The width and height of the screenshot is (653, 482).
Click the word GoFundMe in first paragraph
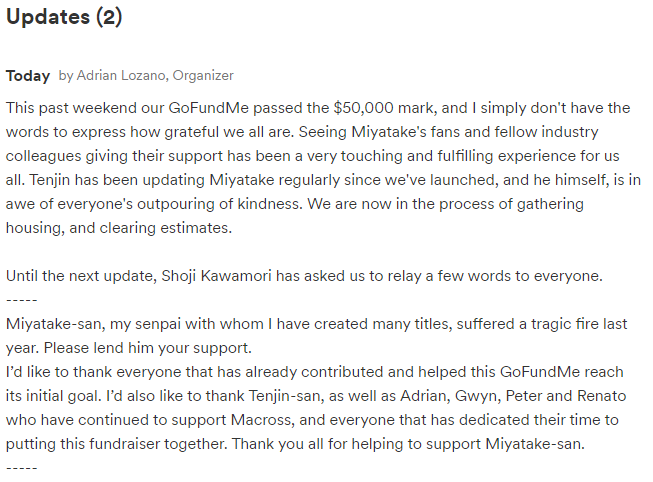click(x=208, y=108)
